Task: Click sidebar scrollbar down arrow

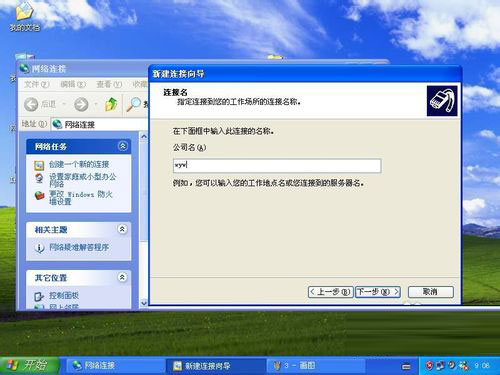Action: [144, 303]
